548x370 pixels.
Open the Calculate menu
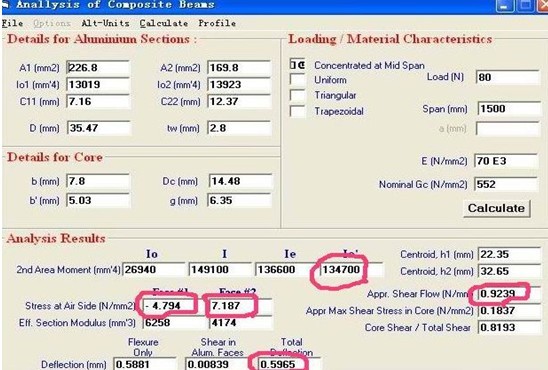pyautogui.click(x=164, y=23)
